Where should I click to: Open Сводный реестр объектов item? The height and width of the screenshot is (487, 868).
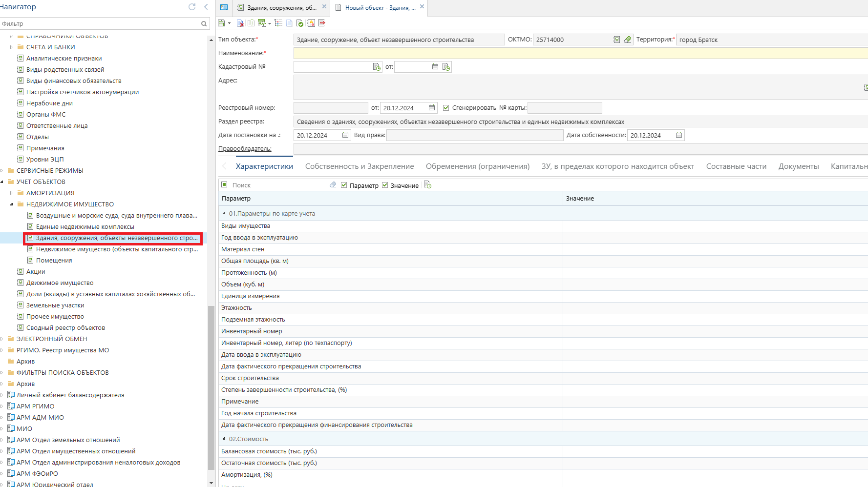point(65,328)
